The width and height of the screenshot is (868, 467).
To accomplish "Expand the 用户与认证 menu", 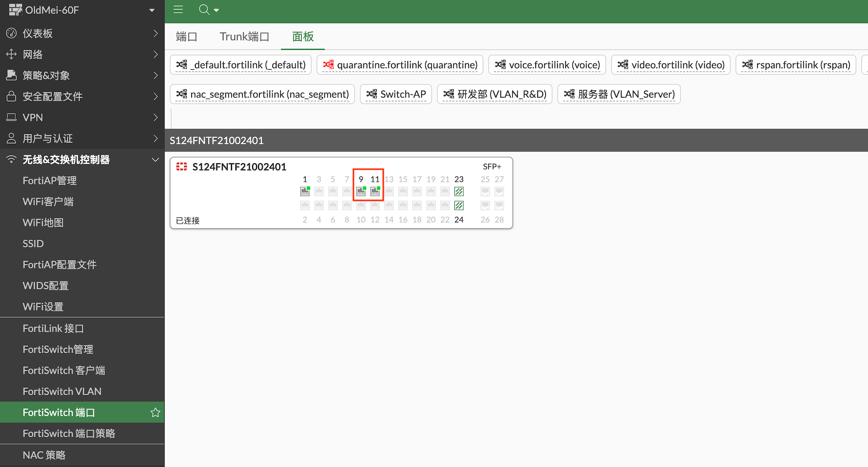I will [82, 138].
